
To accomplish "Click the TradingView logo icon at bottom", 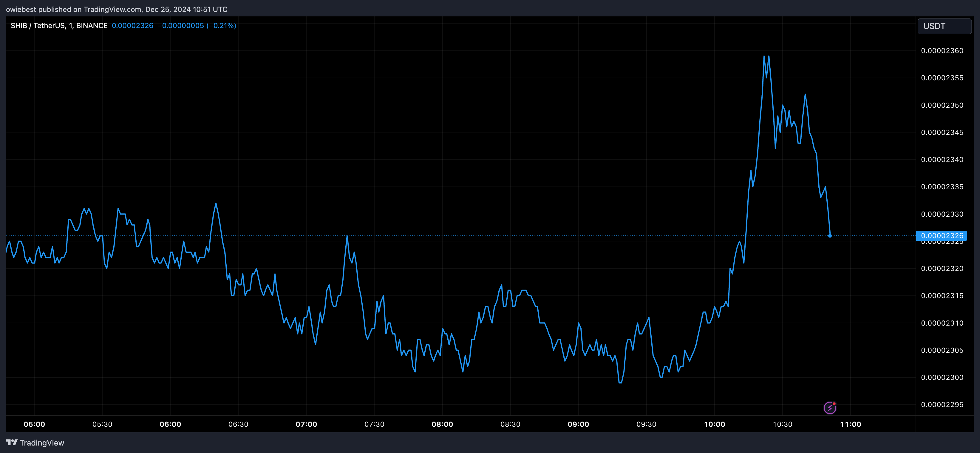I will (12, 442).
